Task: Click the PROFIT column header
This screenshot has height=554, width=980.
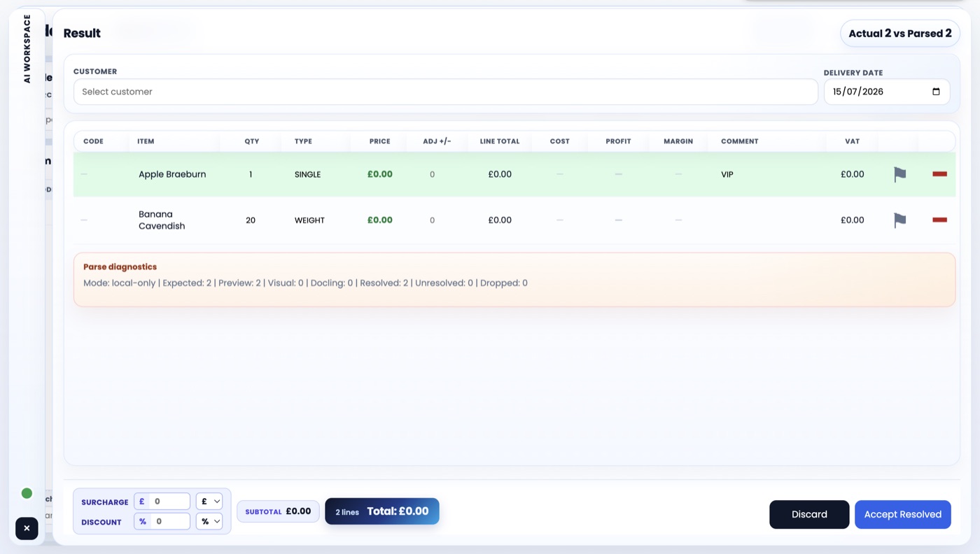Action: [x=618, y=141]
